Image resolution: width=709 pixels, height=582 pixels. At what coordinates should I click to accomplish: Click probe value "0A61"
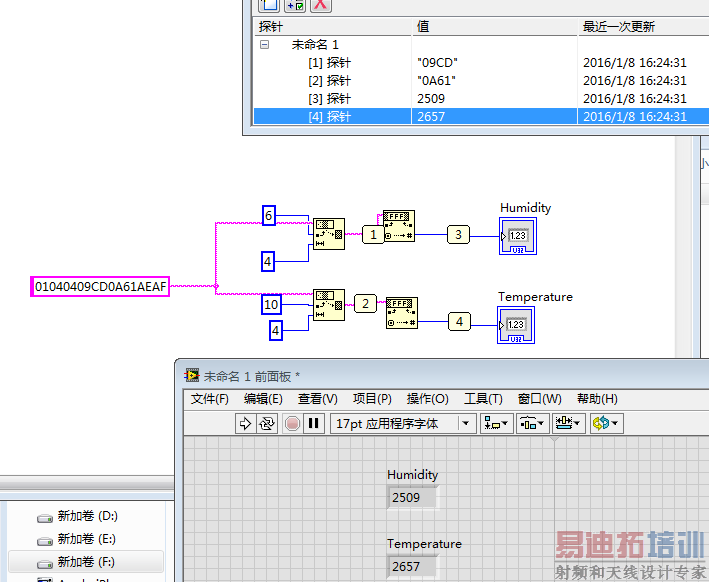[x=436, y=80]
